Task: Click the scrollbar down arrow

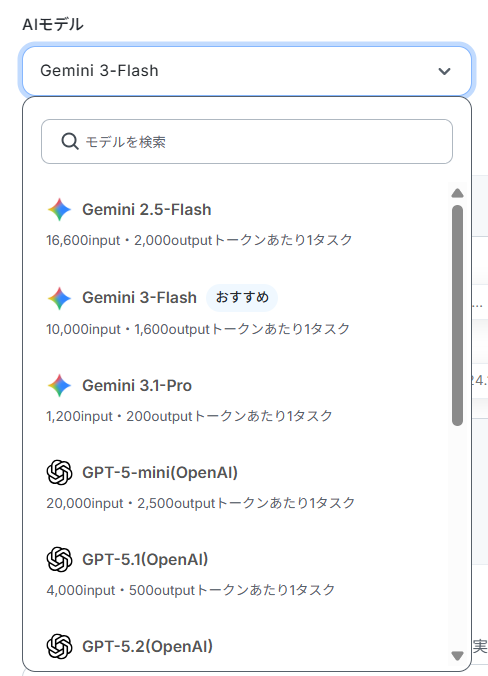Action: (457, 656)
